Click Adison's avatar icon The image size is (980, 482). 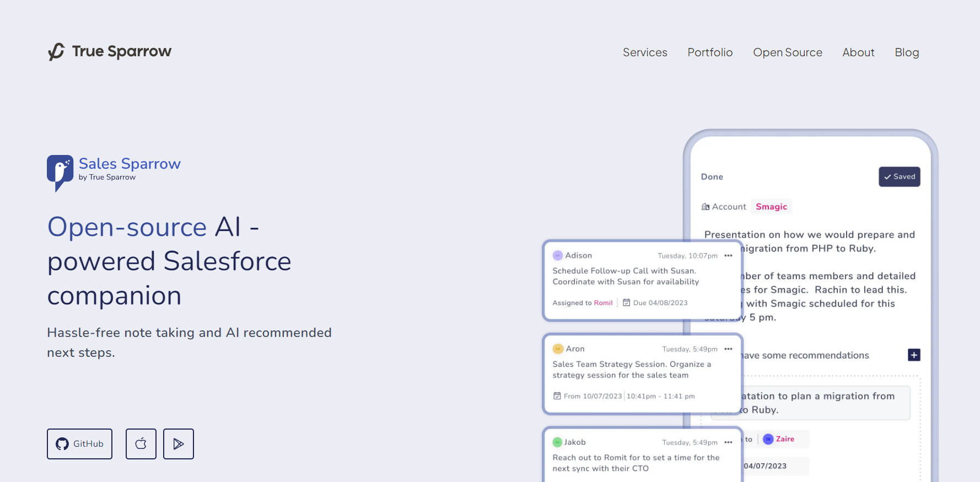point(558,255)
